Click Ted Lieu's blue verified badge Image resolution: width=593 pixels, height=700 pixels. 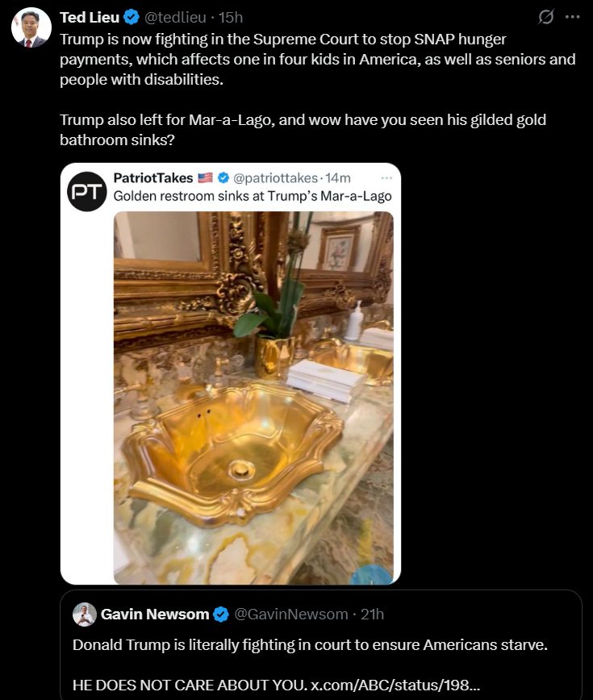click(132, 18)
